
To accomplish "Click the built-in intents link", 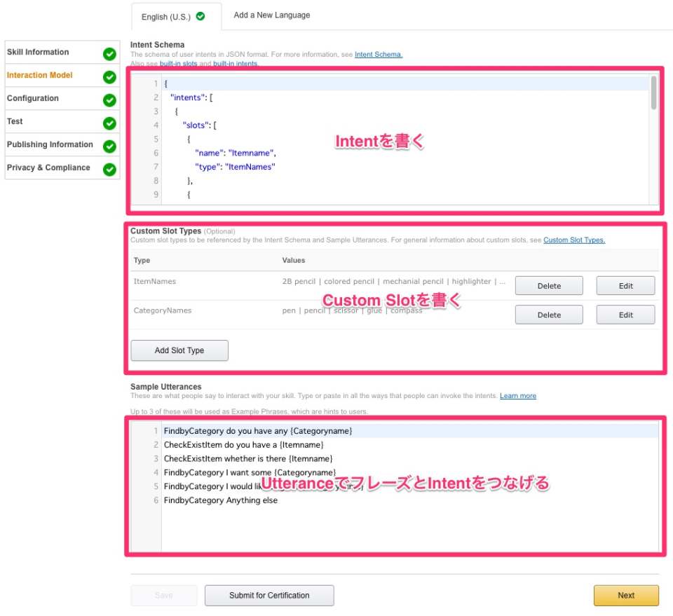I will click(x=235, y=62).
